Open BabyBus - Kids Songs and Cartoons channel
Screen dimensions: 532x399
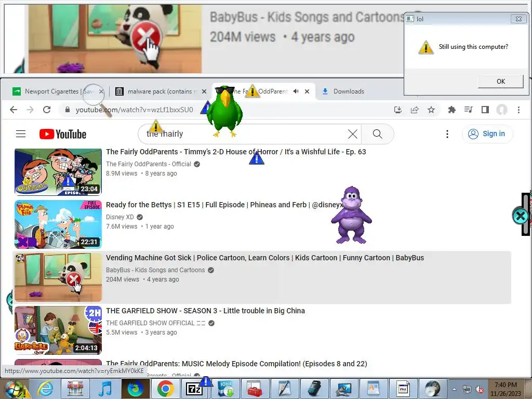tap(155, 270)
